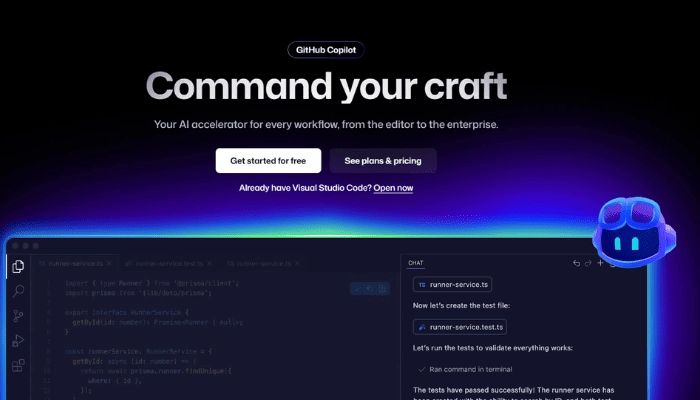Close the runner-service.test.ts tab
This screenshot has height=400, width=700.
click(209, 263)
